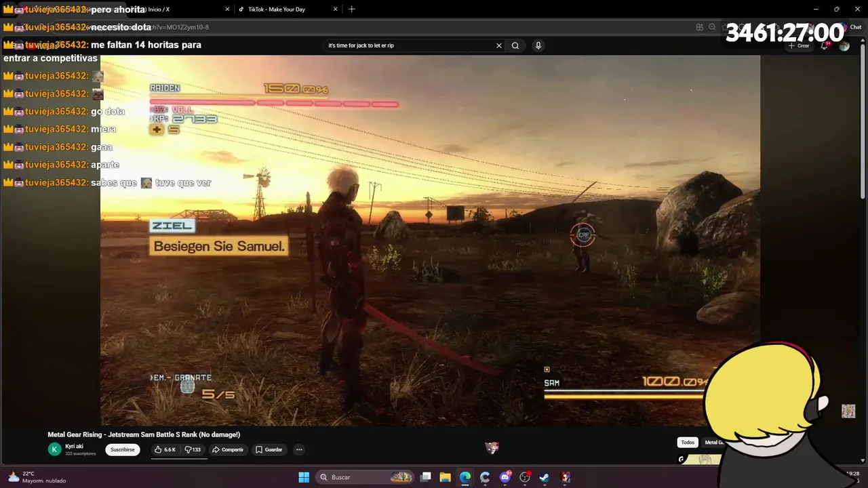
Task: Open YouTube account avatar menu
Action: pos(844,45)
